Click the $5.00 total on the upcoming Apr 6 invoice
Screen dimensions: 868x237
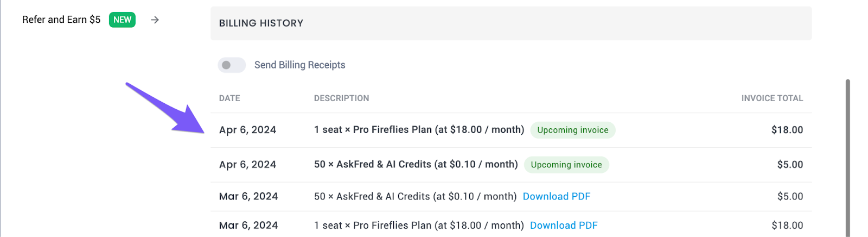tap(790, 165)
